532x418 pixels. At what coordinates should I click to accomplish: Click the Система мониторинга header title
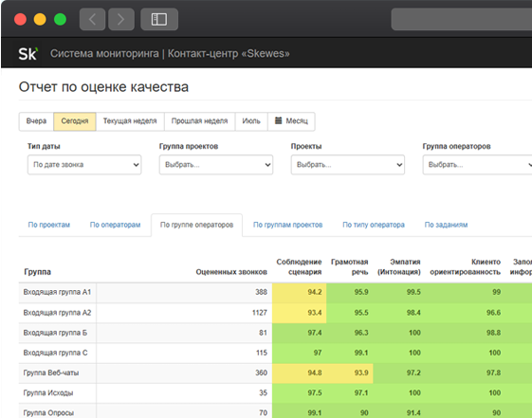tap(170, 54)
